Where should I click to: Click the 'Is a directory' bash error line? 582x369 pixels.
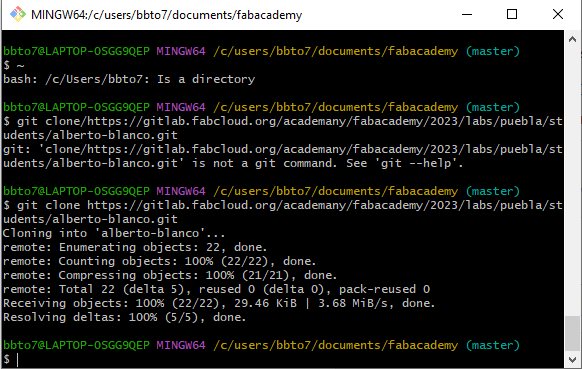tap(129, 79)
